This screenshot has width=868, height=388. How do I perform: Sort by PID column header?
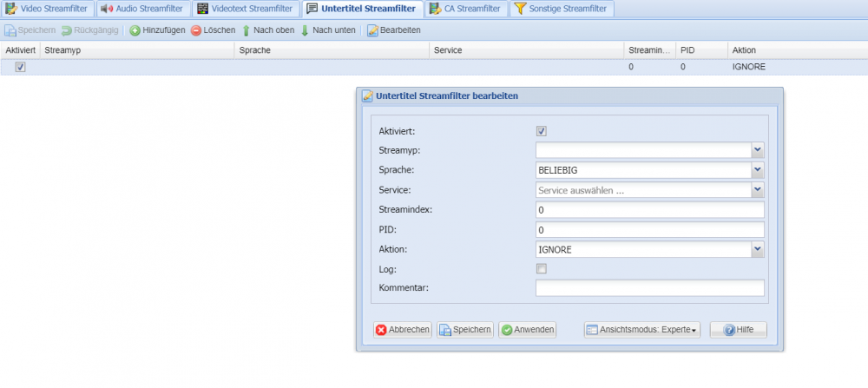702,50
